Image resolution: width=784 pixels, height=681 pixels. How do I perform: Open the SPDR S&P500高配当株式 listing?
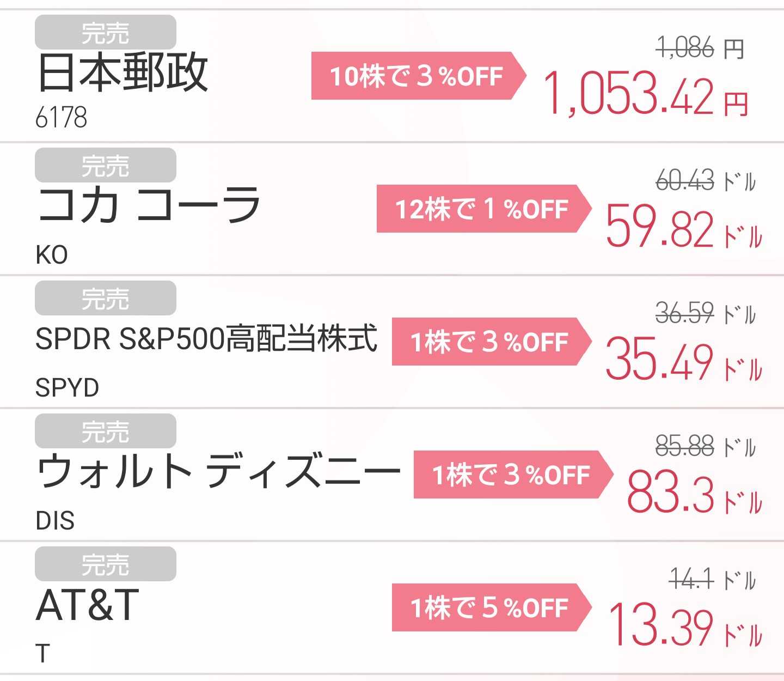[392, 342]
